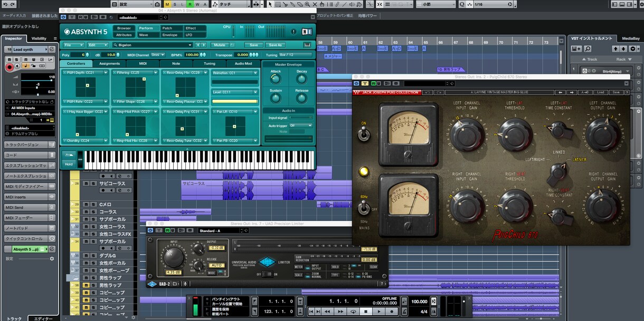
Task: Toggle Absynth plugin power bypass button
Action: (64, 17)
